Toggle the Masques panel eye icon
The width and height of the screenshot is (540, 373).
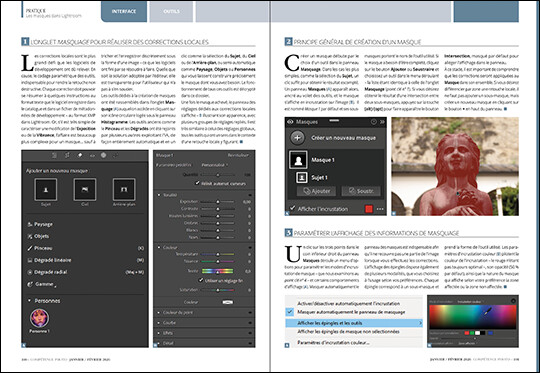click(x=290, y=122)
